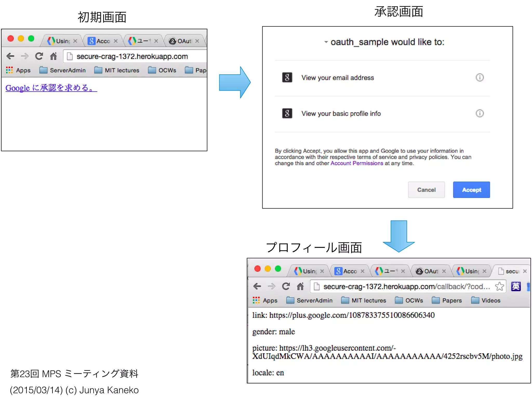Star the callback page with the bookmark icon

coord(499,287)
